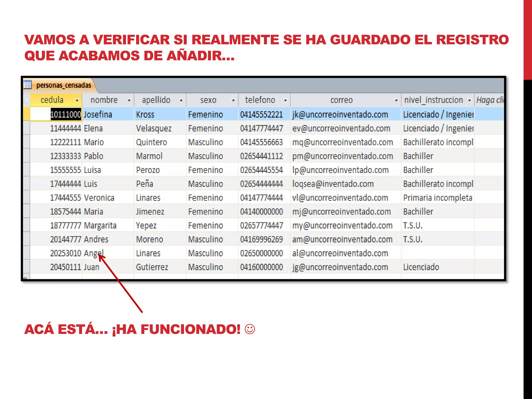Click the name Juan
Image resolution: width=532 pixels, height=399 pixels.
[91, 267]
